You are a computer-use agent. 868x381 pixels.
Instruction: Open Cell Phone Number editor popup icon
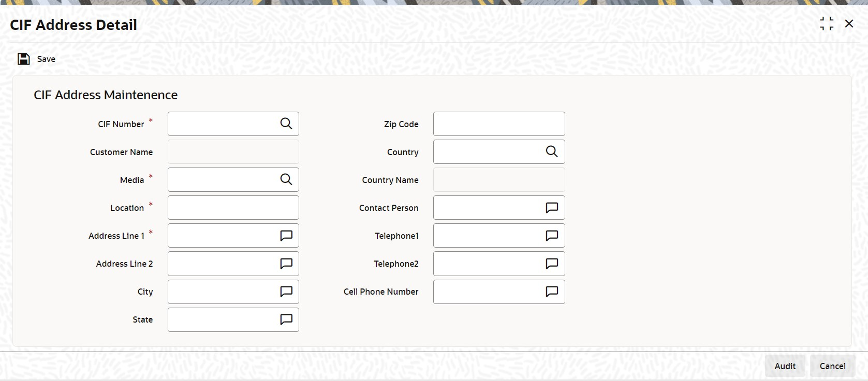552,292
